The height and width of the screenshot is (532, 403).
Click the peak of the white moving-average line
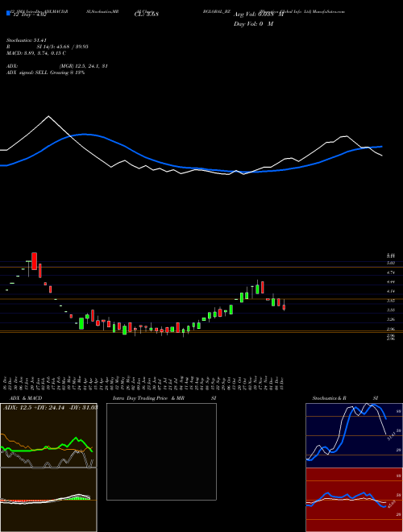(48, 116)
